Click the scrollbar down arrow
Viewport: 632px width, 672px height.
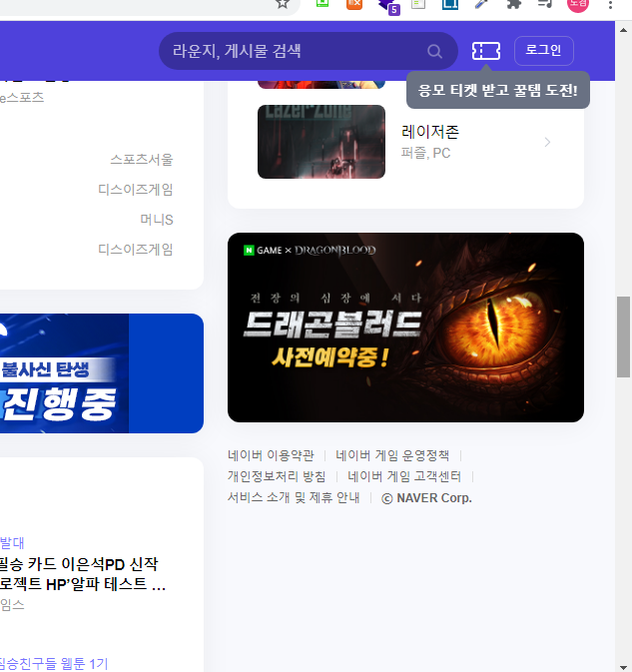[x=623, y=667]
